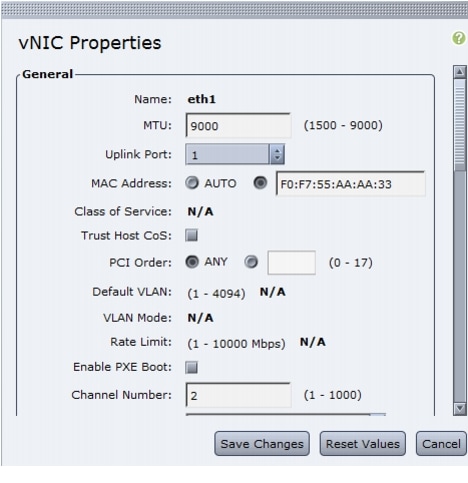Open the Uplink Port dropdown
Screen dimensions: 468x483
pos(235,154)
